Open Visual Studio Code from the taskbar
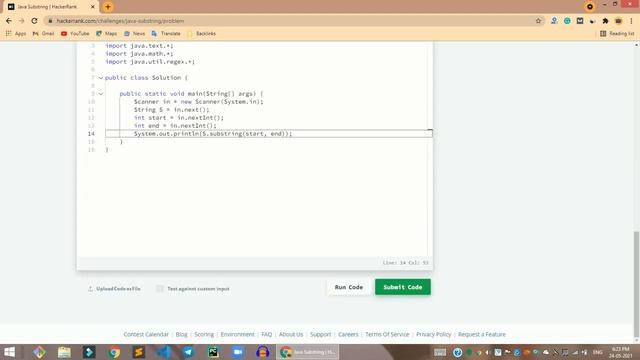This screenshot has height=360, width=640. [x=164, y=352]
